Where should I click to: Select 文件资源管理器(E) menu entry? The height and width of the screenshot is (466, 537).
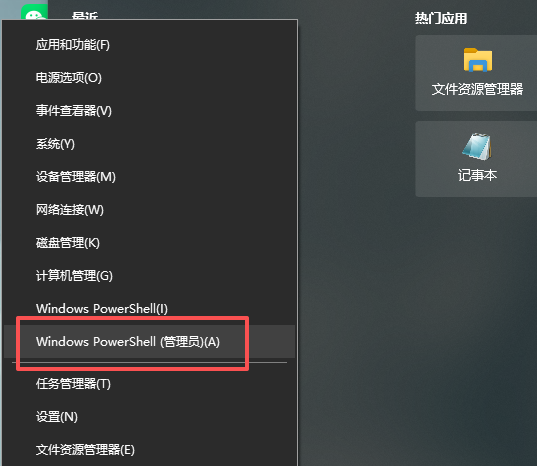pos(150,450)
